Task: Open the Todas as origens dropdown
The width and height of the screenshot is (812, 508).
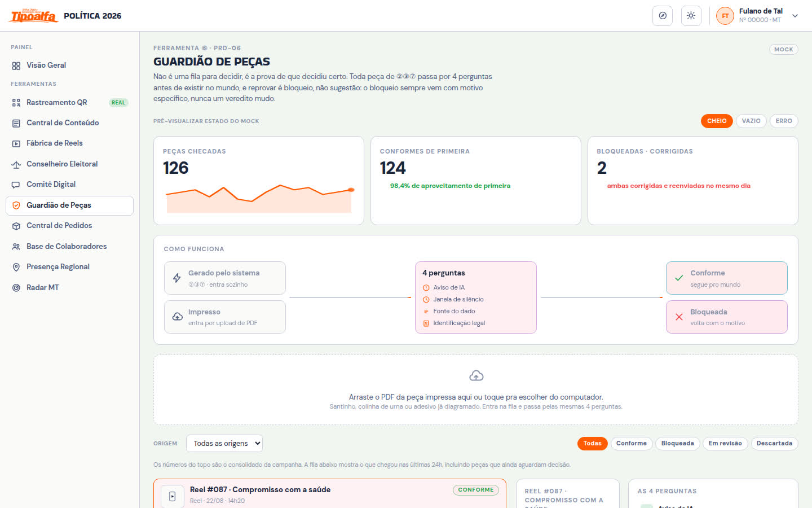Action: (x=224, y=444)
